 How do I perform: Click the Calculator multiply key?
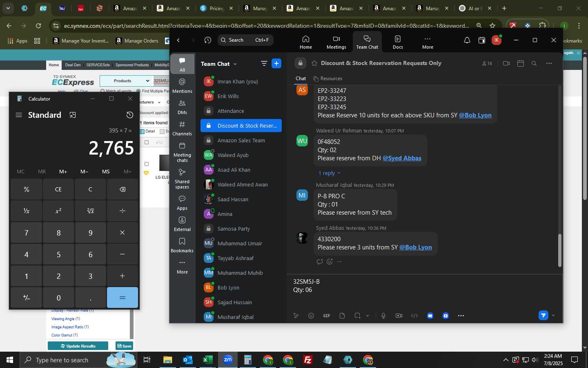coord(122,233)
